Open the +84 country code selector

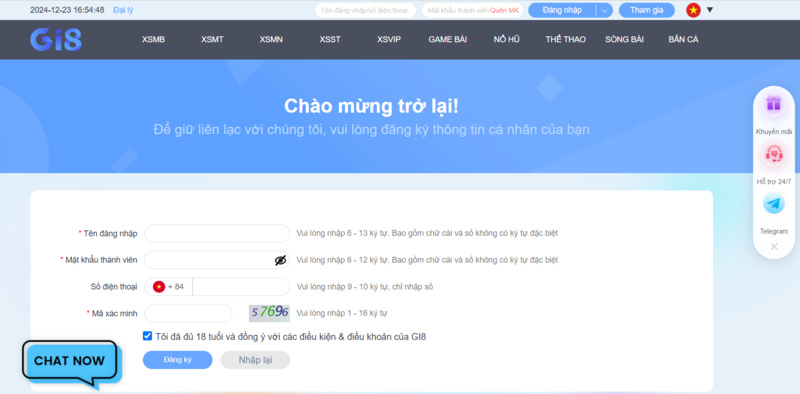pyautogui.click(x=168, y=287)
